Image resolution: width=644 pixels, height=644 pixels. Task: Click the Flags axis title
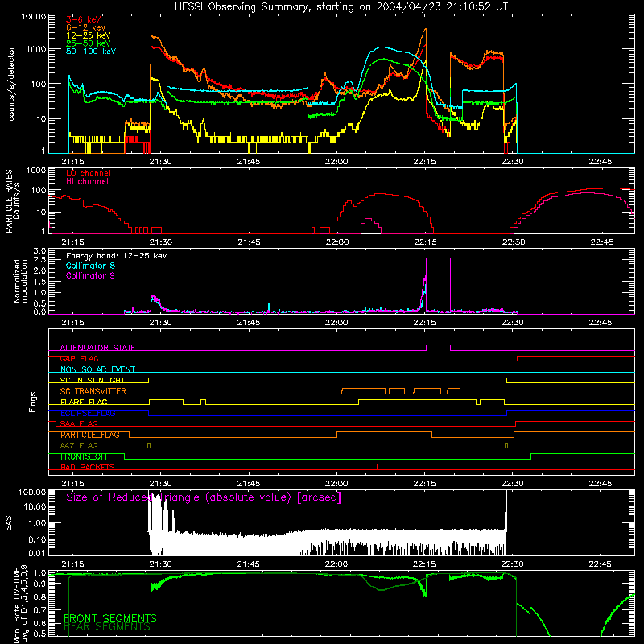[33, 402]
